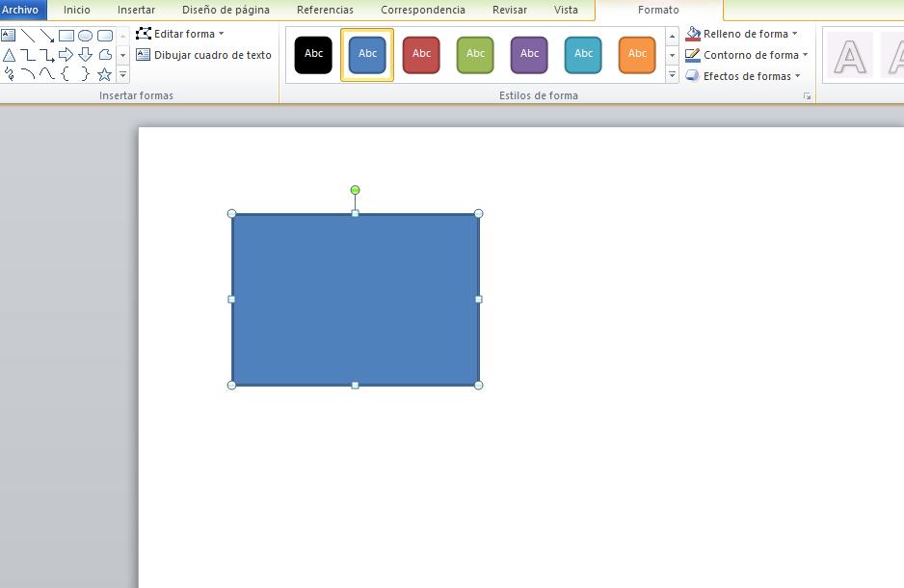904x588 pixels.
Task: Expand the shapes gallery More arrow
Action: point(122,75)
